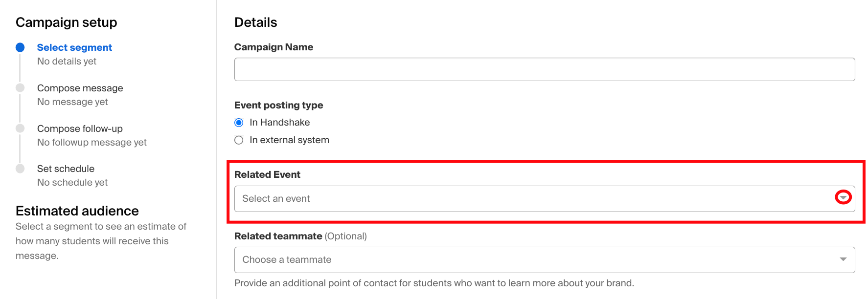Viewport: 868px width, 299px height.
Task: Click the Estimated audience heading
Action: pos(77,211)
